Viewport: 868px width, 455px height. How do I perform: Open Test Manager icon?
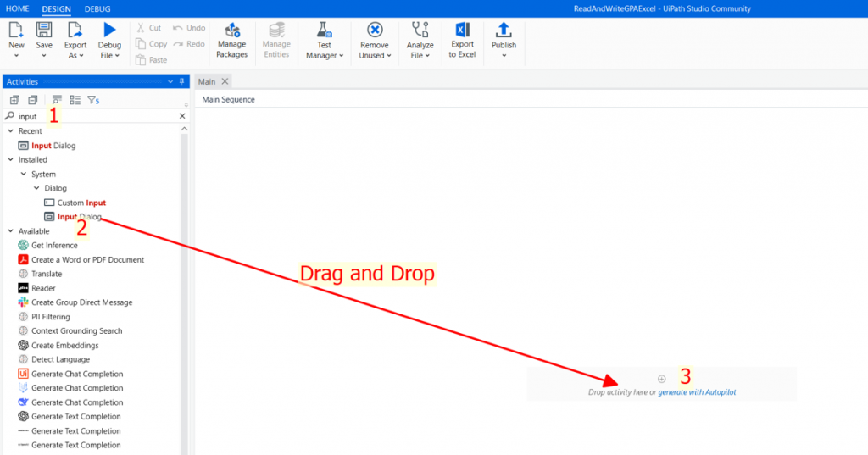(x=324, y=30)
